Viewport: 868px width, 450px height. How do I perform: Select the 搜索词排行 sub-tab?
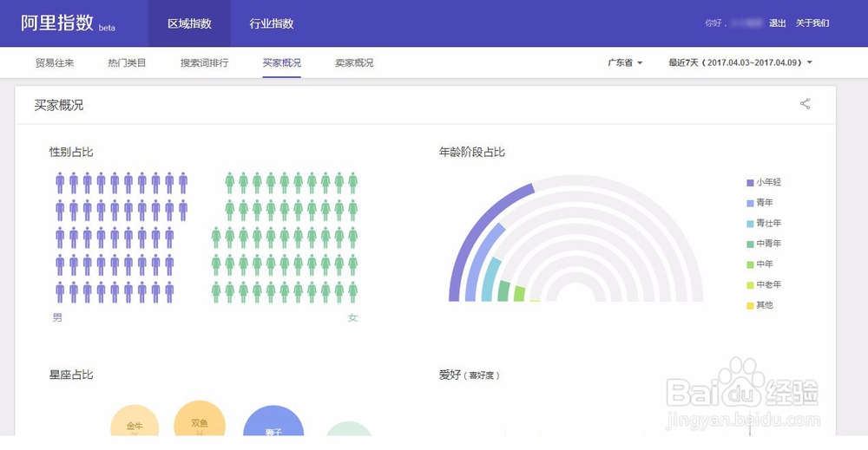[x=204, y=62]
